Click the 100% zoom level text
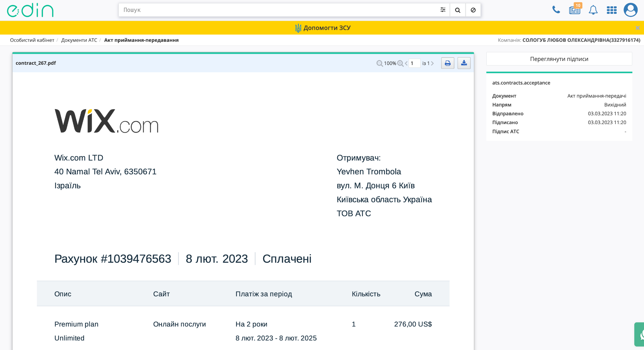The image size is (644, 350). coord(390,63)
